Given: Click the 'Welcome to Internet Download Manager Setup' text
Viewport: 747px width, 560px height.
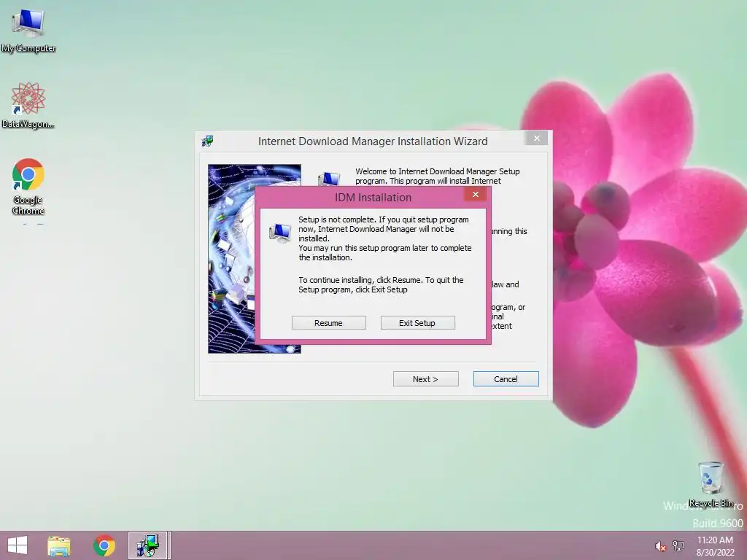Looking at the screenshot, I should (438, 176).
